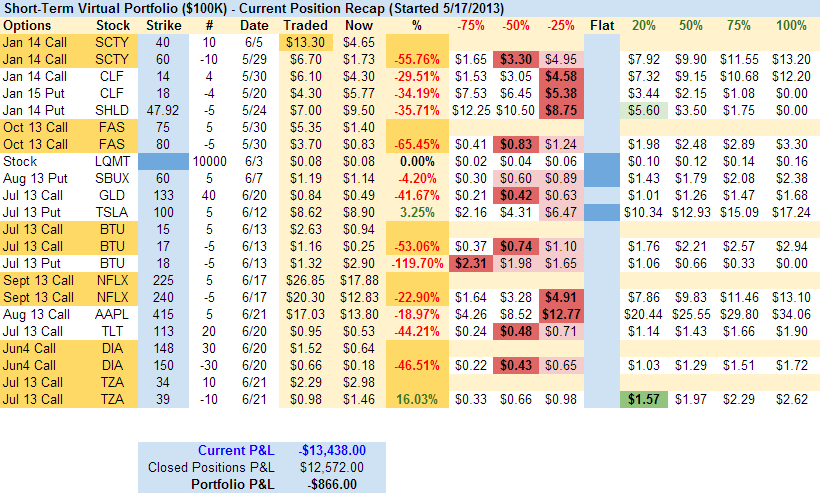Screen dimensions: 820x495
Task: Select the TSLA ticker cell
Action: tap(112, 213)
